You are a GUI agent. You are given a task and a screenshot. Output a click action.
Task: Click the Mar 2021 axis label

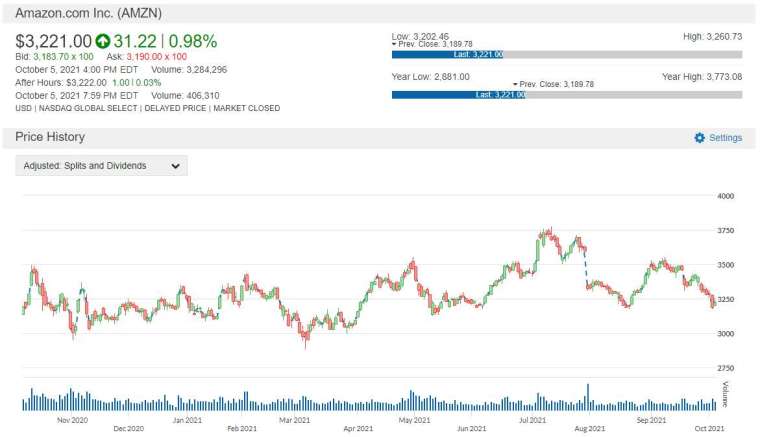coord(294,420)
